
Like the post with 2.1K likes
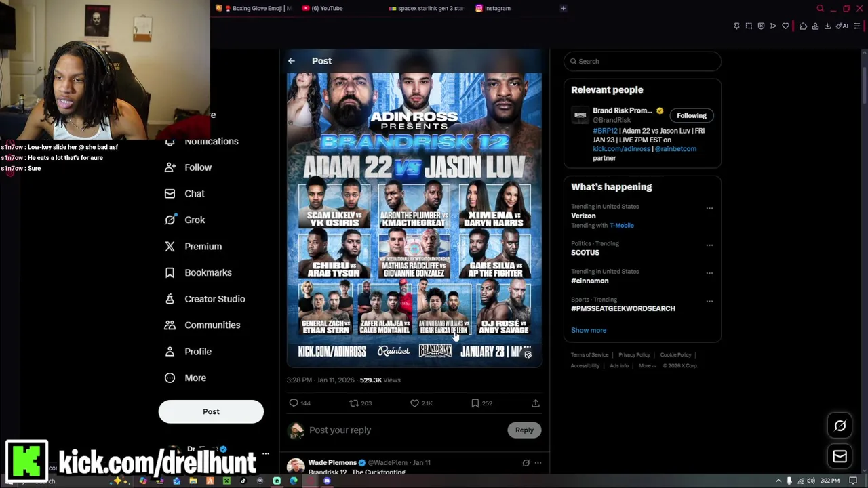point(414,403)
